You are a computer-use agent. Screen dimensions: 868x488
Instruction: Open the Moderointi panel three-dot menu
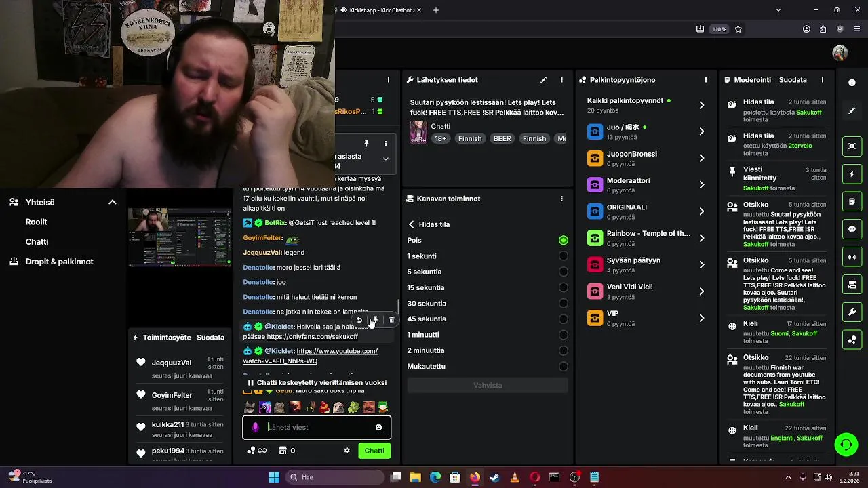pos(823,80)
